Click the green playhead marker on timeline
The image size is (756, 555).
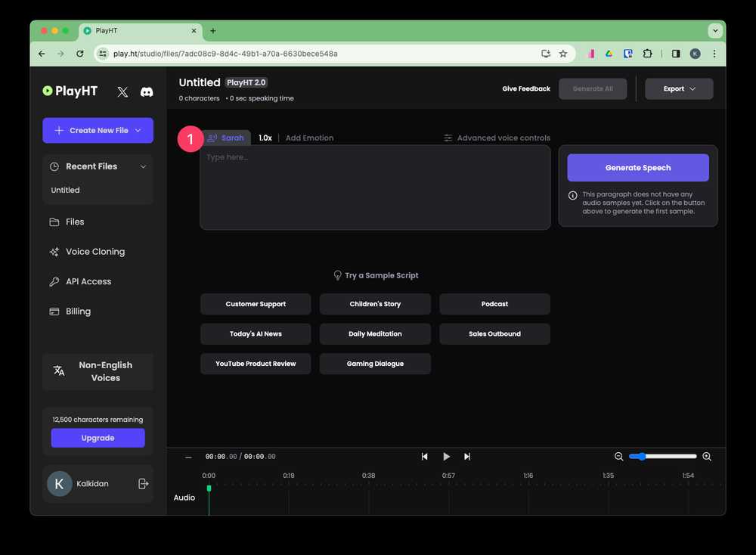[209, 488]
